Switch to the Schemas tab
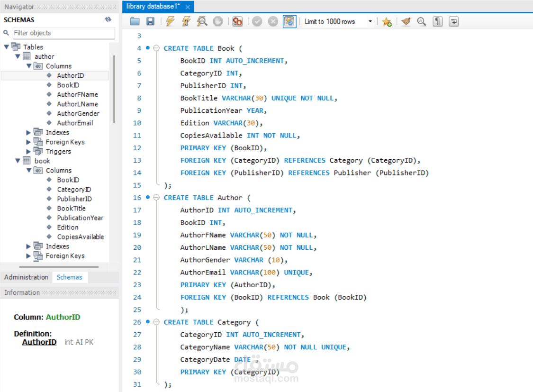The height and width of the screenshot is (392, 533). coord(69,277)
